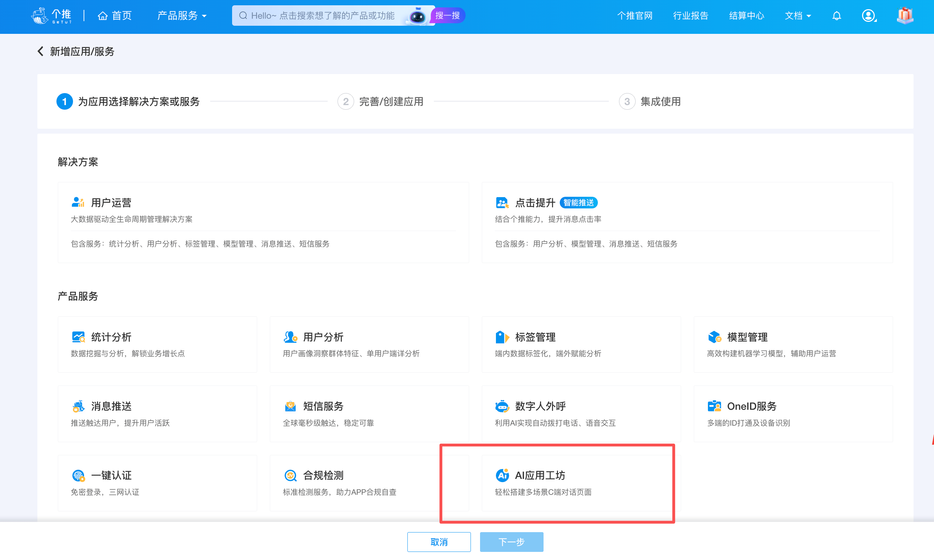Open 结算中心 from top menu
The image size is (934, 560).
coord(746,16)
